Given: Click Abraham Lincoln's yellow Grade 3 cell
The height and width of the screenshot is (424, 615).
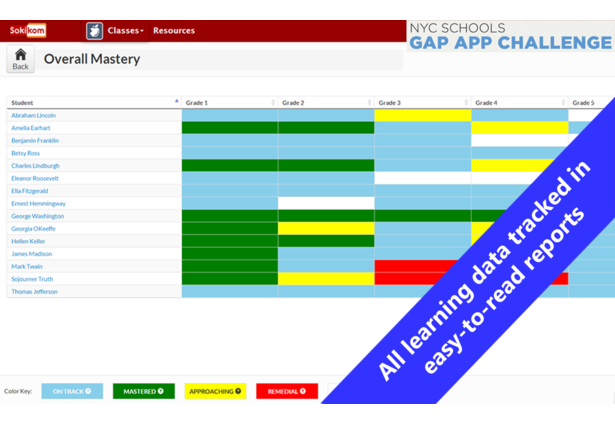Looking at the screenshot, I should click(423, 115).
